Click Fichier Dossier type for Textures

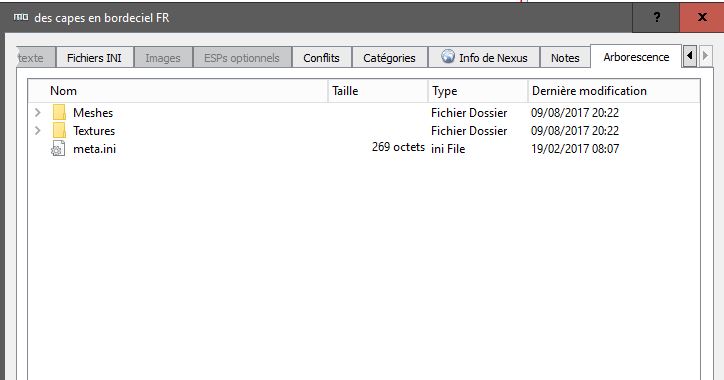click(x=469, y=131)
